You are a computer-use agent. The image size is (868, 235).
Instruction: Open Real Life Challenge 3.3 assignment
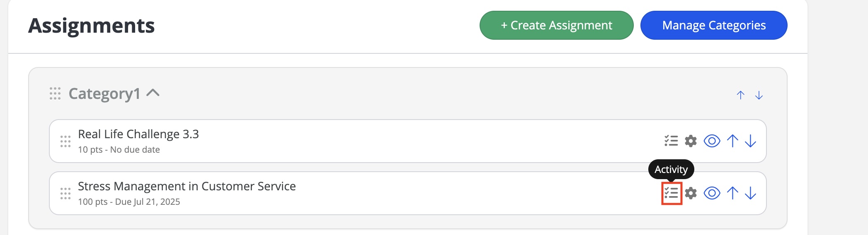pos(138,134)
